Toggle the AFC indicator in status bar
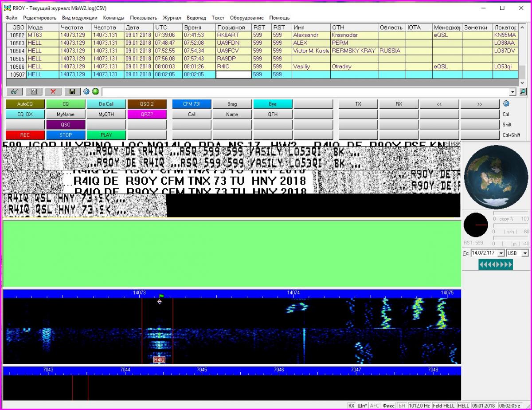 [375, 406]
